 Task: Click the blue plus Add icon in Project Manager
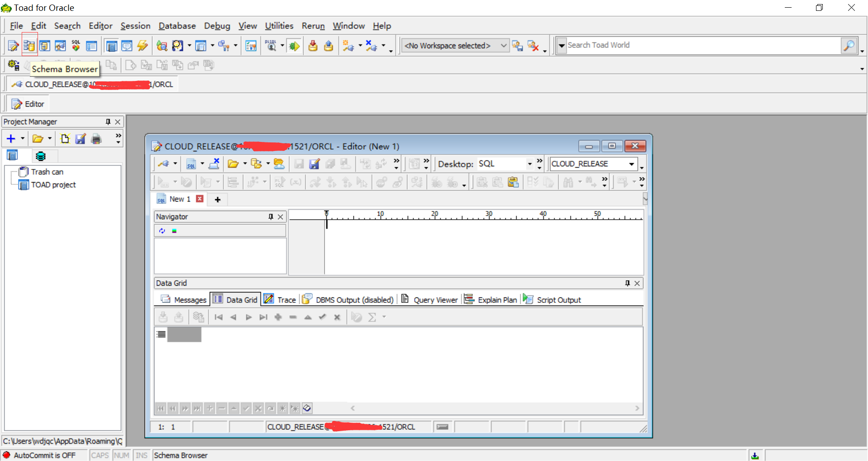point(11,139)
